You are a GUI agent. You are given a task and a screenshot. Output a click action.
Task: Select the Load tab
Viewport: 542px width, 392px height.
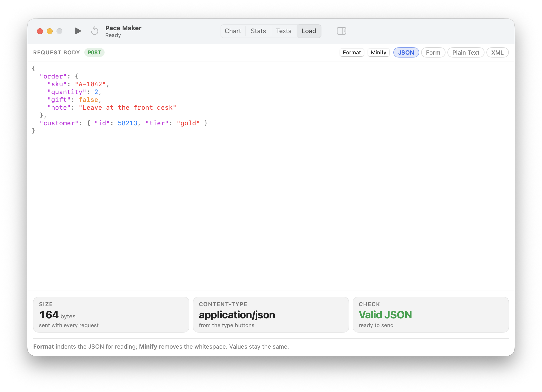[309, 31]
